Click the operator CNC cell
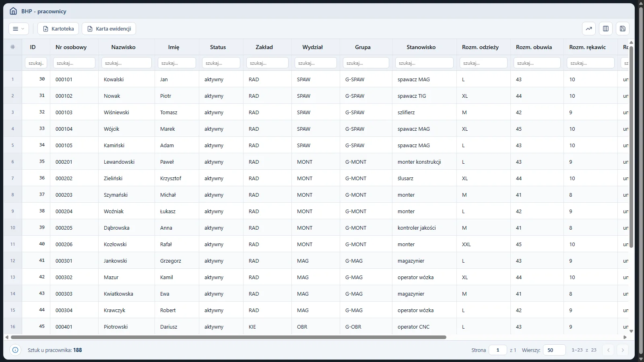 click(425, 327)
